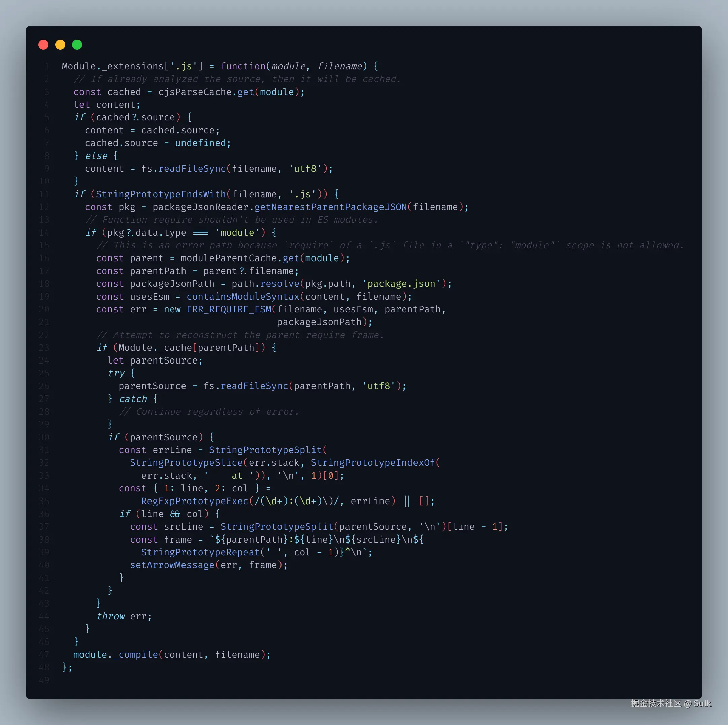Click StringPrototypeRepeat function name
728x725 pixels.
pos(200,552)
